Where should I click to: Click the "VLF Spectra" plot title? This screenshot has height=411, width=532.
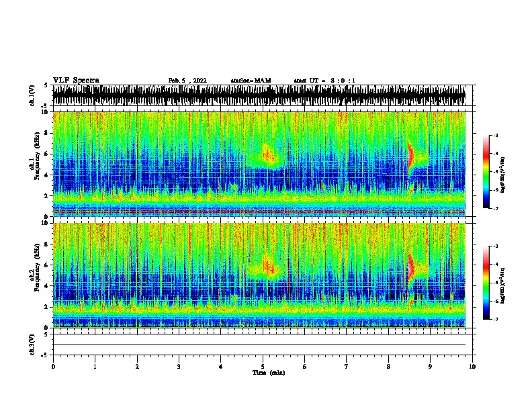[x=76, y=81]
